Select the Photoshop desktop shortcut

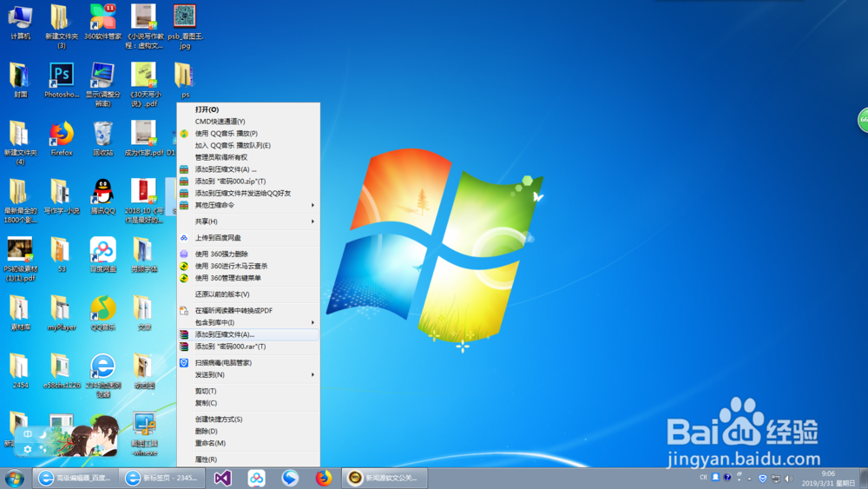62,80
